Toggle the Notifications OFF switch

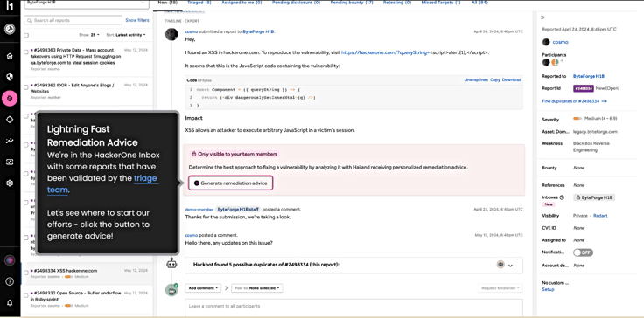click(x=584, y=252)
